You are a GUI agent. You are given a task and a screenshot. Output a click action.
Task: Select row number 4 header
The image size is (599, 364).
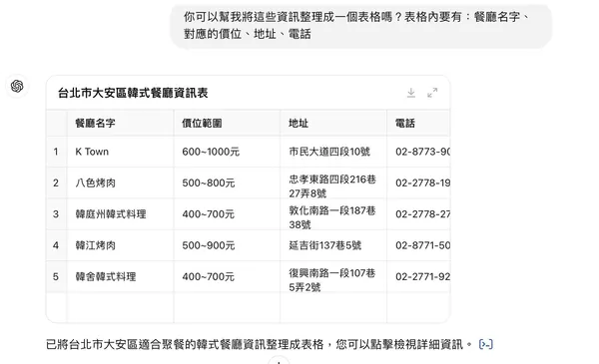56,245
